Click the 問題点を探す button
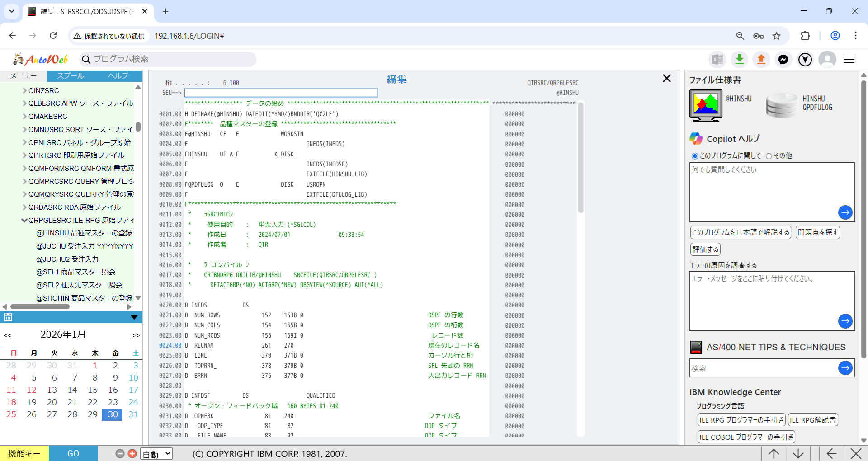Viewport: 868px width, 461px height. (x=817, y=232)
